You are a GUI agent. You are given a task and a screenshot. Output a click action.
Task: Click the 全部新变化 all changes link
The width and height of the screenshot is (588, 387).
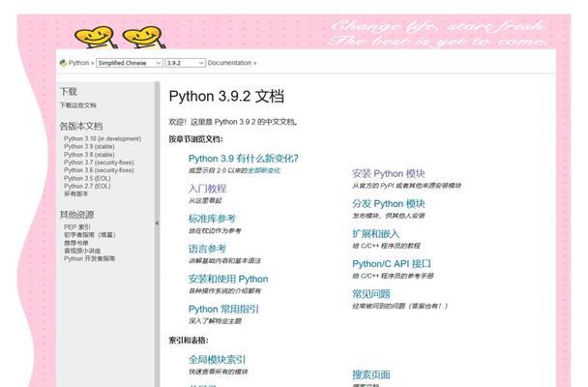(264, 170)
